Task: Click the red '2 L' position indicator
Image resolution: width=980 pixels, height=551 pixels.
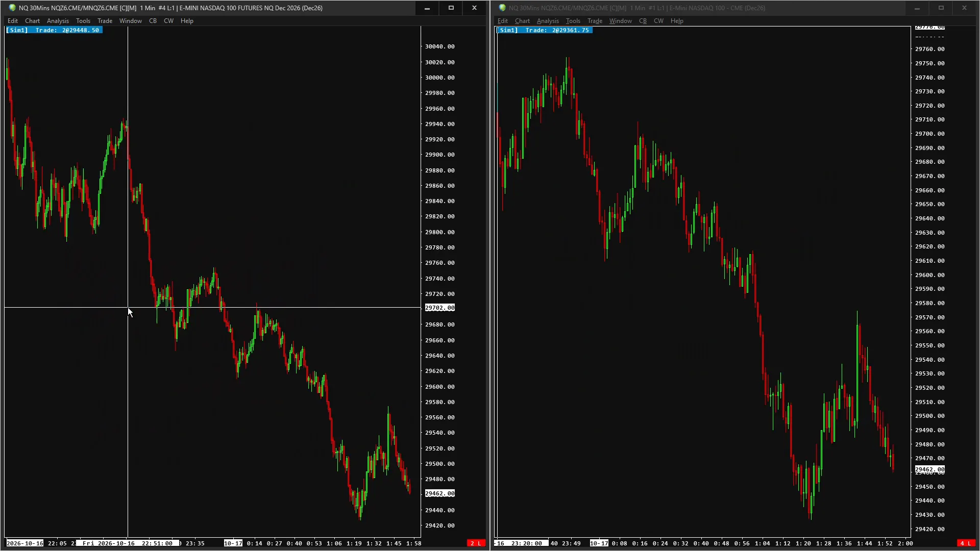Action: tap(476, 543)
